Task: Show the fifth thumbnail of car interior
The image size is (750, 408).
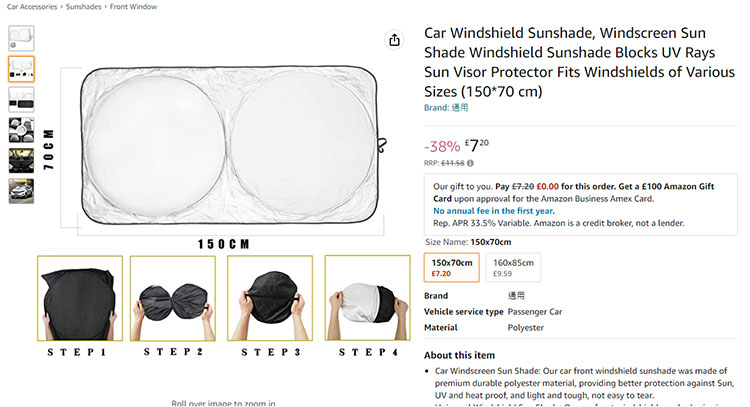Action: coord(21,160)
